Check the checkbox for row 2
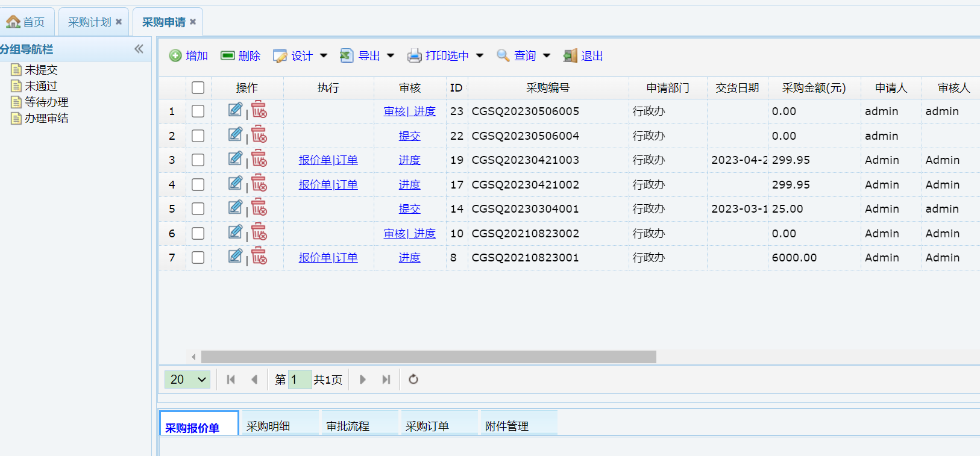980x456 pixels. [x=198, y=136]
